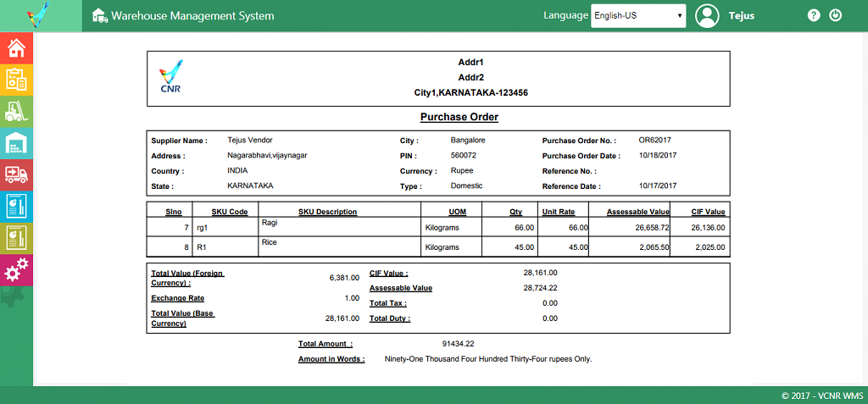Click the Bangalore city value

(468, 140)
